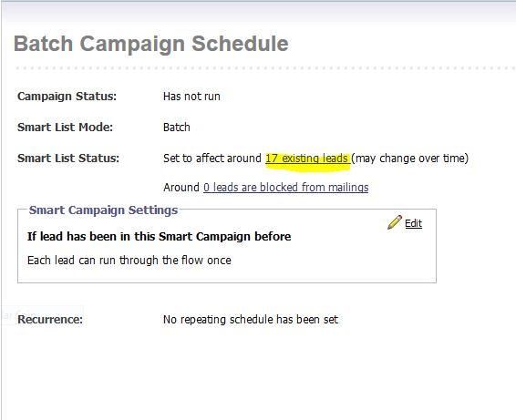Click the may change over time note

click(409, 159)
